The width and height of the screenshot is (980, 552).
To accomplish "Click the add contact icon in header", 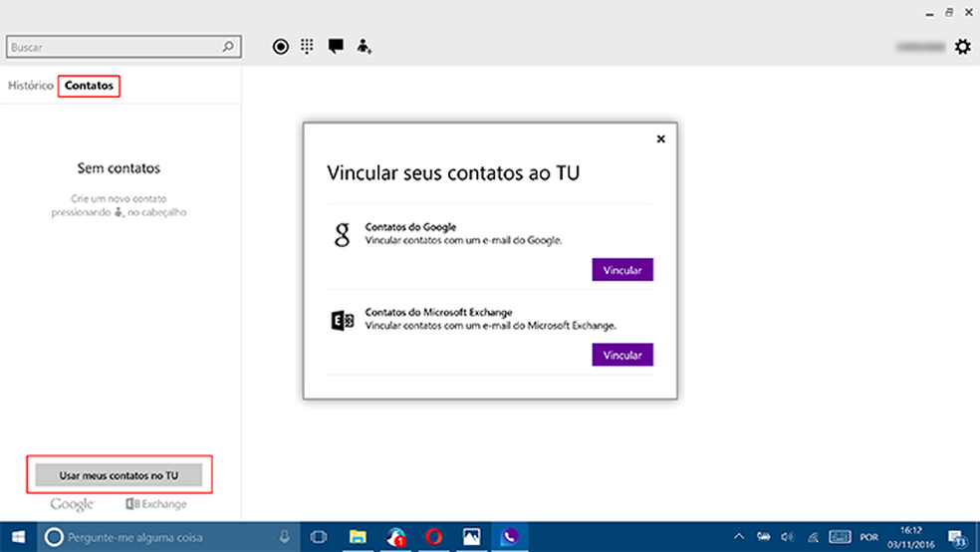I will click(364, 46).
